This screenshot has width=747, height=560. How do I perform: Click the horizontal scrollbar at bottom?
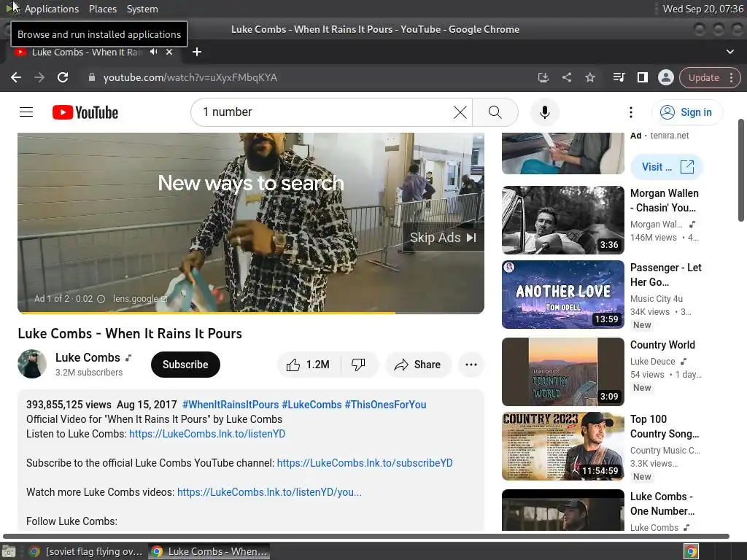366,536
